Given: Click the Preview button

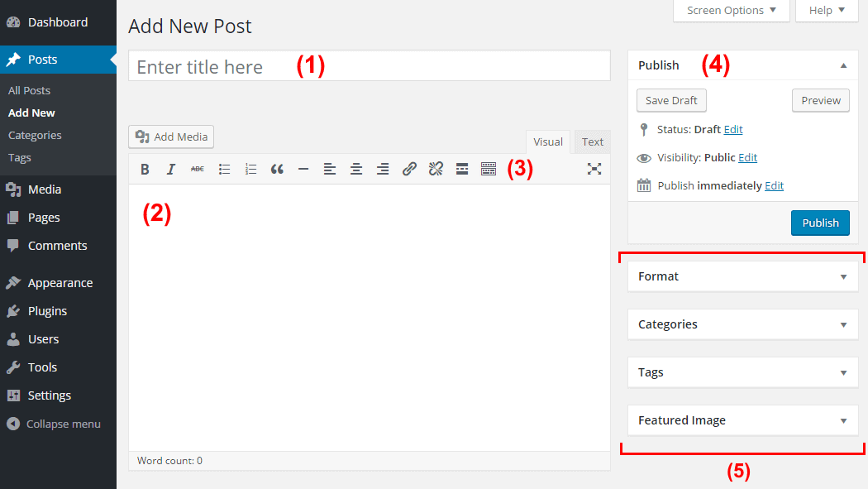Looking at the screenshot, I should pyautogui.click(x=821, y=100).
